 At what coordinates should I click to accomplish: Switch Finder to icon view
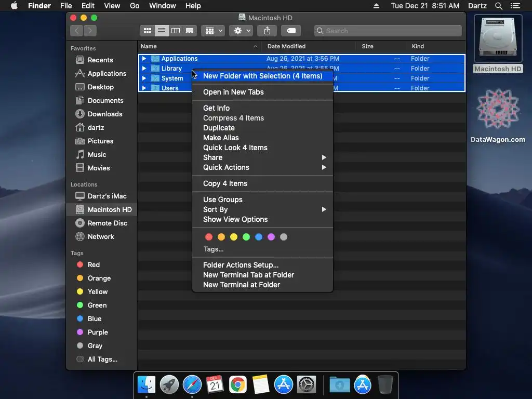pos(147,31)
